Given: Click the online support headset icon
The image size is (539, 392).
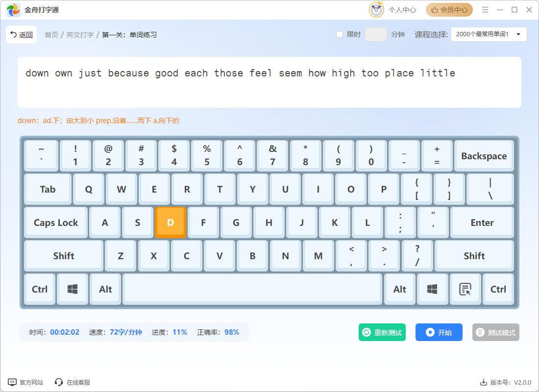Looking at the screenshot, I should coord(59,382).
